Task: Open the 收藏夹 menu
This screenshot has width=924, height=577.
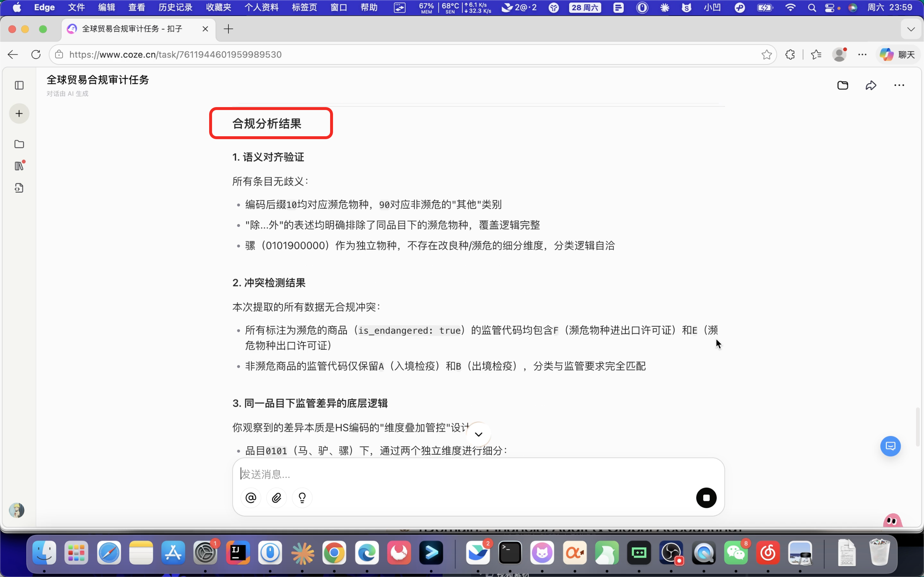Action: tap(218, 7)
